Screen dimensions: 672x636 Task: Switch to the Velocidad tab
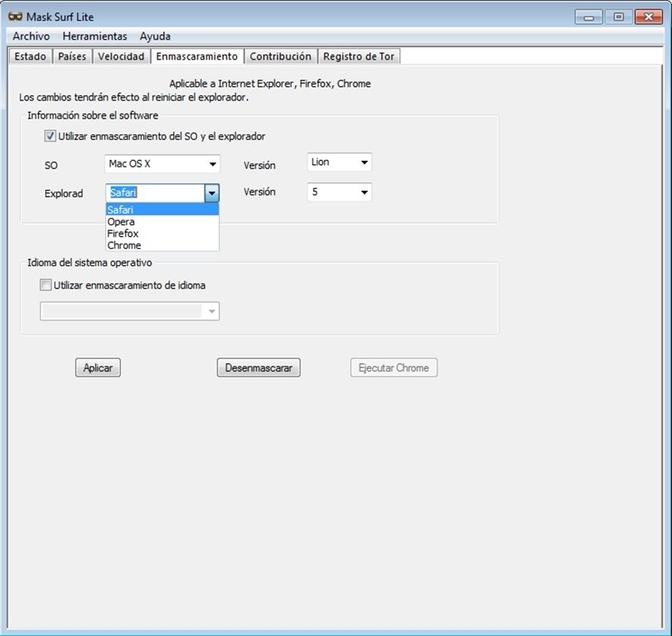(x=121, y=56)
